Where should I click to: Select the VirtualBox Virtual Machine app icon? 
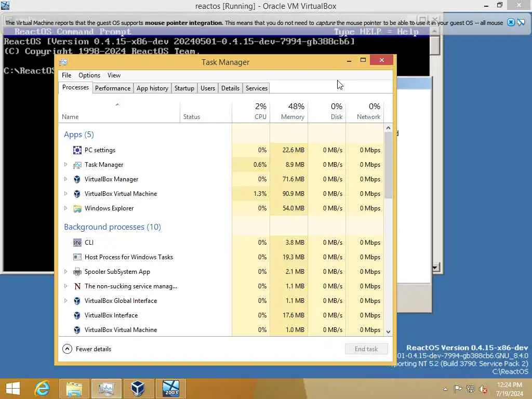(x=77, y=194)
